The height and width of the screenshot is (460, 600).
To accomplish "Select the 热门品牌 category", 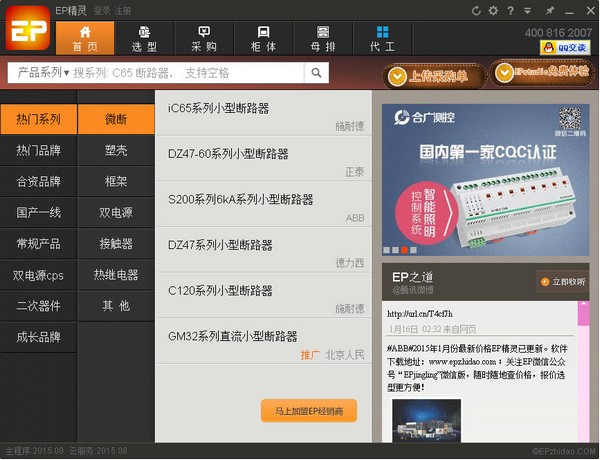I will click(x=38, y=150).
